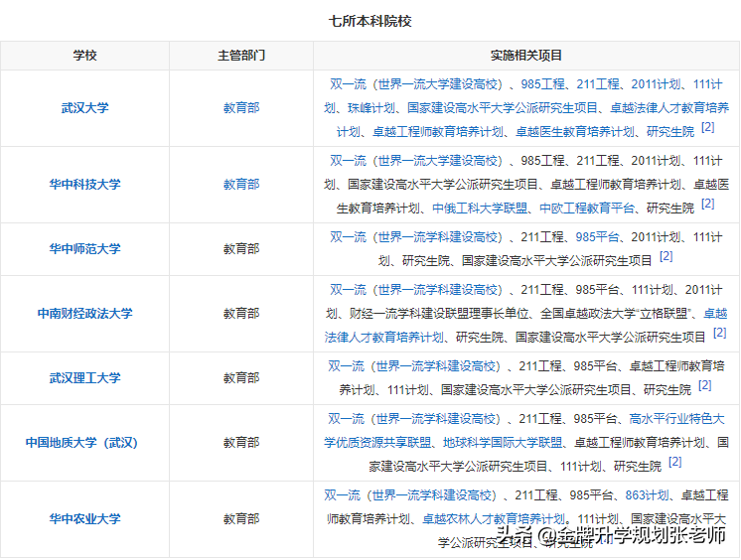Screen dimensions: 741x560
Task: Click 211工程 text in 华中农业大学 row
Action: (536, 495)
